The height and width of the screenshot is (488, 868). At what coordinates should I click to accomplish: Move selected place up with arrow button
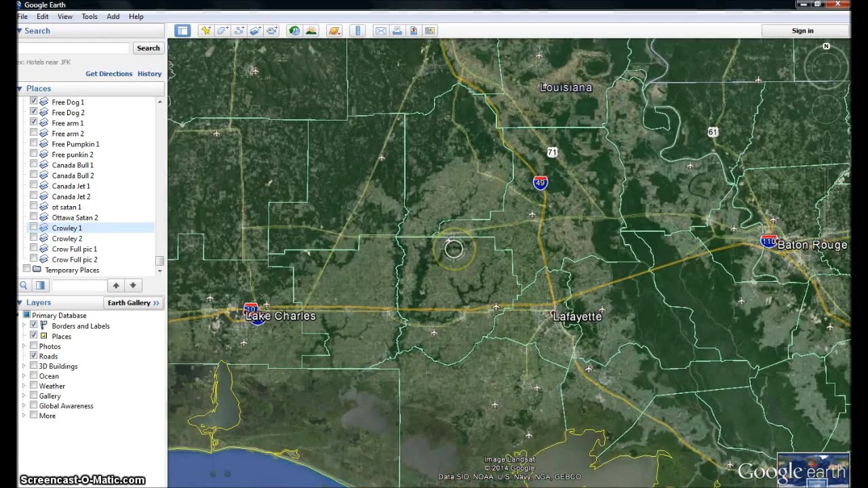point(116,285)
